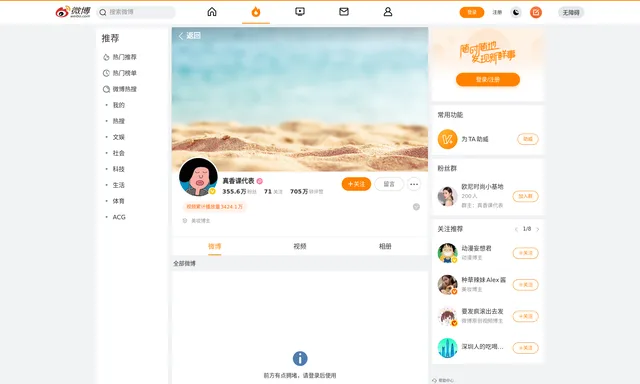Click the fan group 歌尼时尚小基地 avatar
The image size is (640, 384).
(x=447, y=196)
